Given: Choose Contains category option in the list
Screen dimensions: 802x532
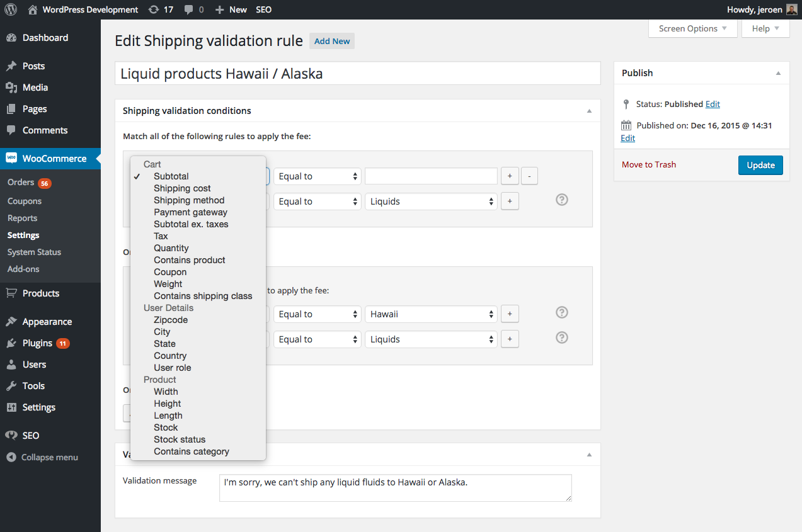Looking at the screenshot, I should 192,451.
